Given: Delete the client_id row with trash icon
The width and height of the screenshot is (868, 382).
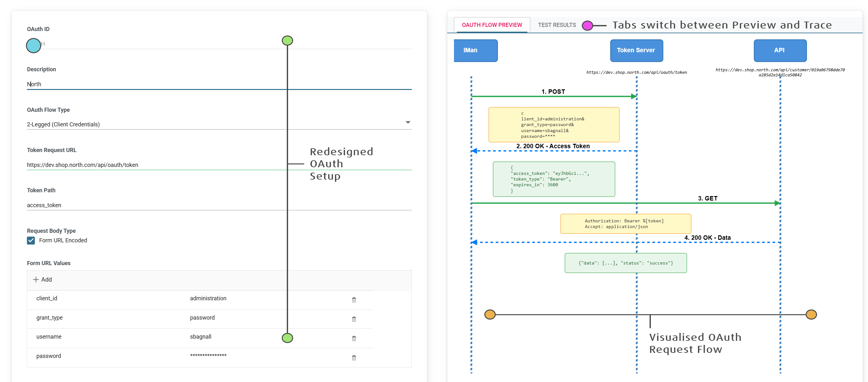Looking at the screenshot, I should 354,300.
